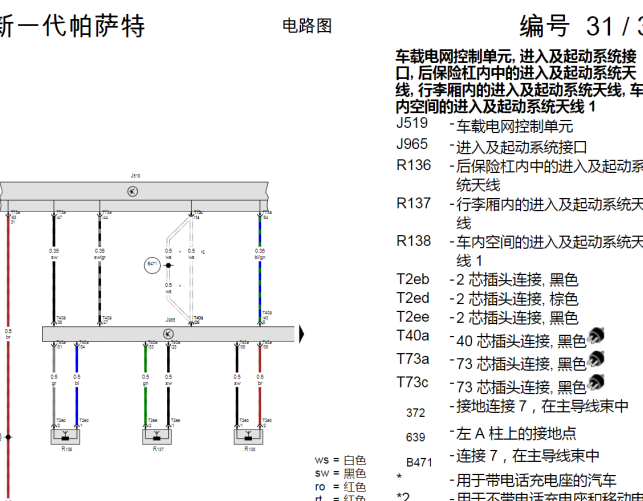Click the B471 circle marker in the diagram
Image resolution: width=643 pixels, height=501 pixels.
[152, 265]
